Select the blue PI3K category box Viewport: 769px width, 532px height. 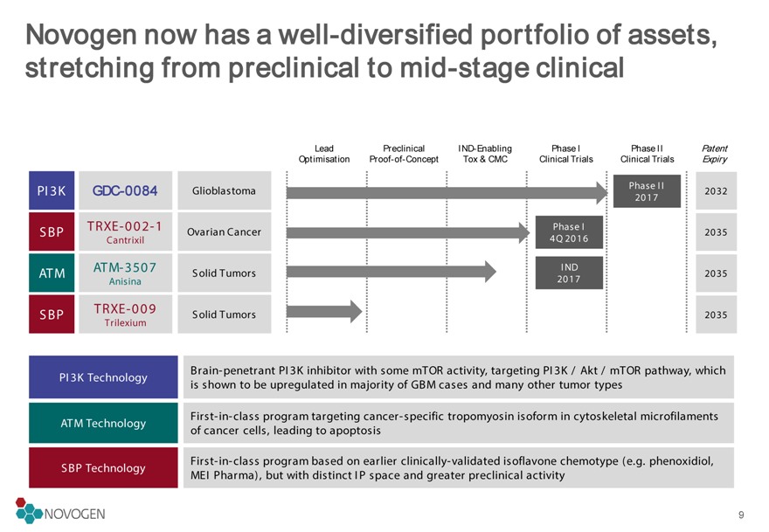[x=52, y=190]
